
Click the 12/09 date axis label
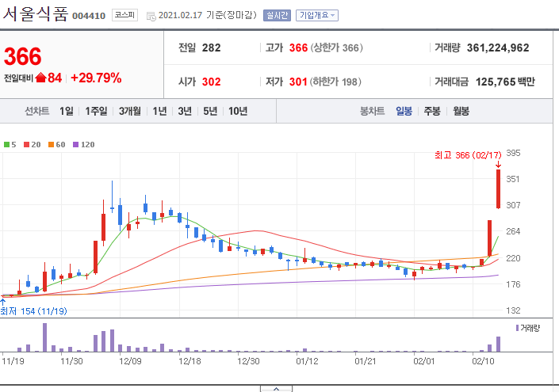[x=130, y=361]
